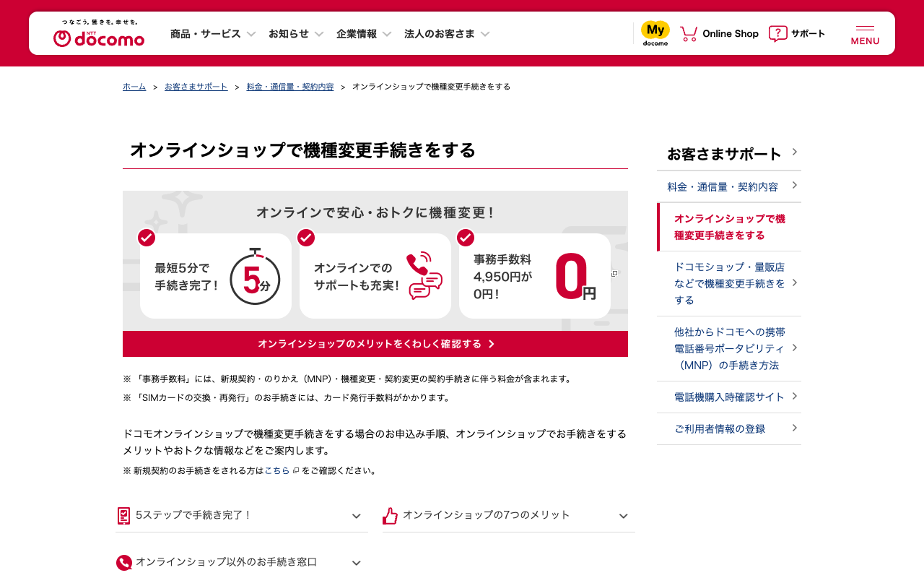Select ドコモショップ・量販店などで機種変更手続きをする sidebar item
The image size is (924, 578).
(729, 283)
